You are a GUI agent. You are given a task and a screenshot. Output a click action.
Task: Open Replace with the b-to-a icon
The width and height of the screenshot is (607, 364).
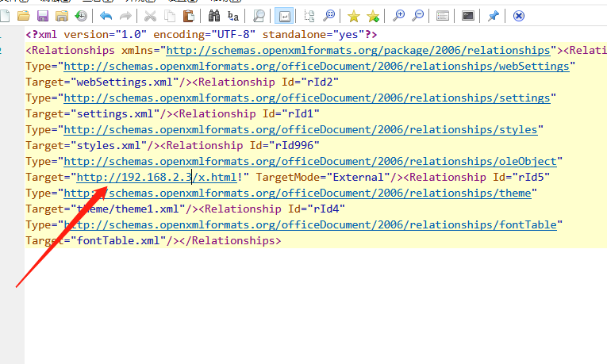[233, 16]
